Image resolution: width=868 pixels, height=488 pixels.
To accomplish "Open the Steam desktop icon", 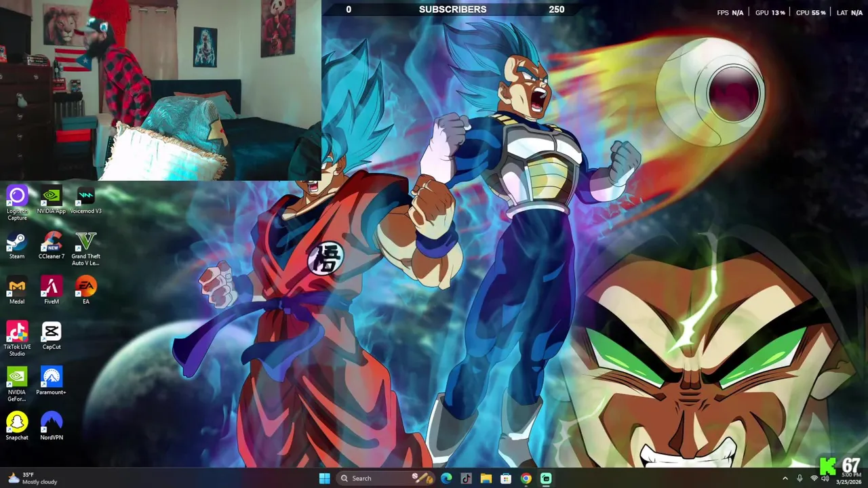I will click(x=17, y=246).
